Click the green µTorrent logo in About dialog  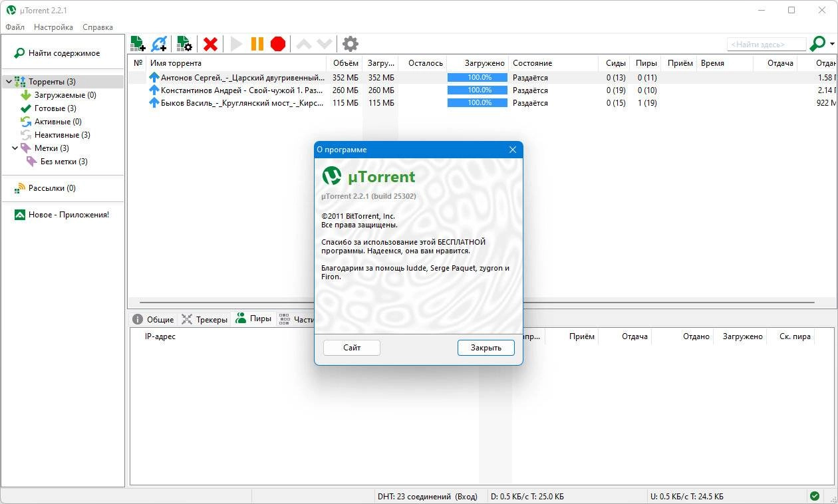coord(332,176)
